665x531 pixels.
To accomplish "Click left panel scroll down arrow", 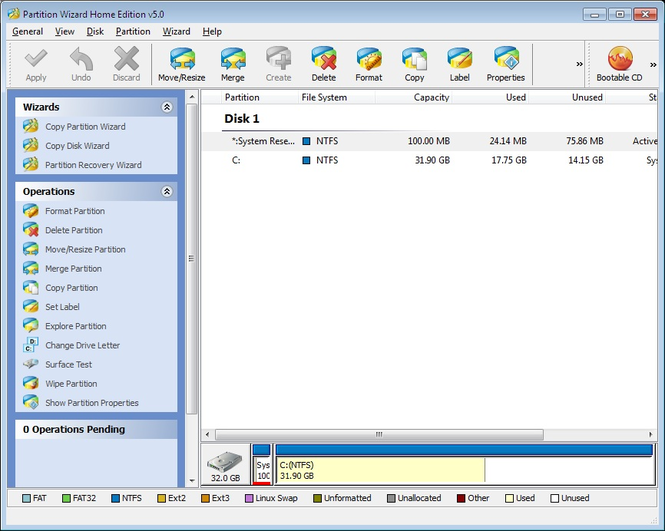I will pyautogui.click(x=192, y=481).
